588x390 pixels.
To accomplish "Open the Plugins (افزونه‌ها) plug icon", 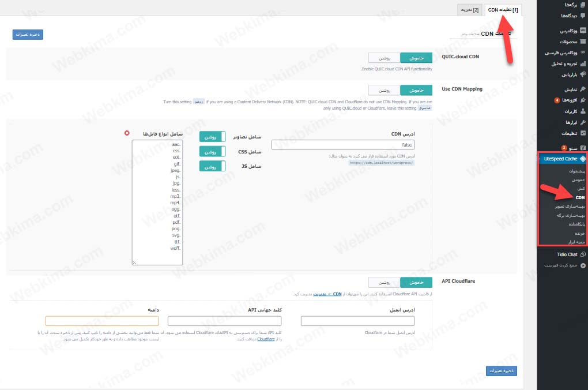I will click(583, 100).
